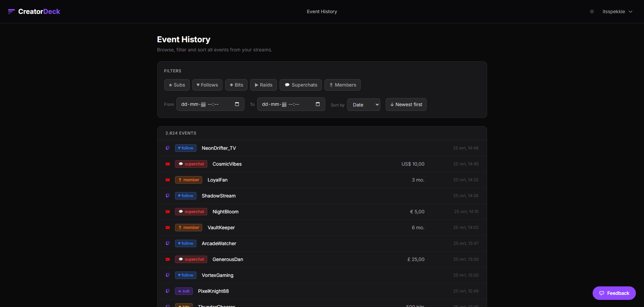The height and width of the screenshot is (307, 644).
Task: Click the superchat badge next to GenerousDan
Action: pyautogui.click(x=191, y=259)
